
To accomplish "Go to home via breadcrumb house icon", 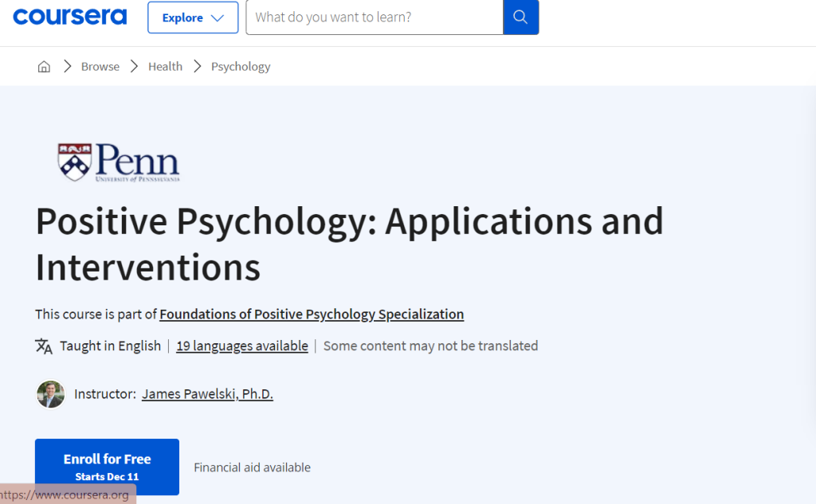I will 45,67.
